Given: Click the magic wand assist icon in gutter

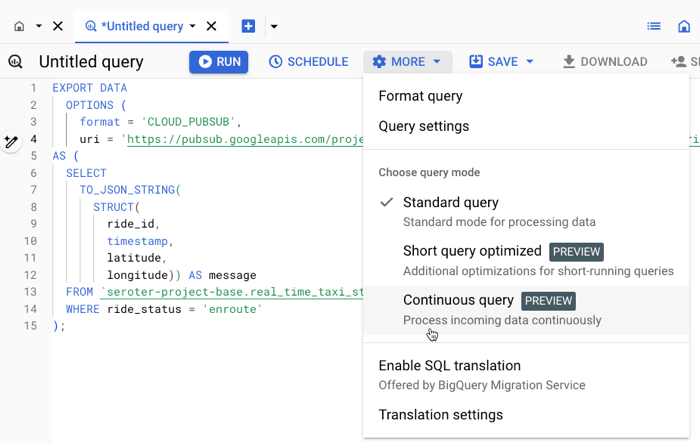Looking at the screenshot, I should (x=11, y=142).
